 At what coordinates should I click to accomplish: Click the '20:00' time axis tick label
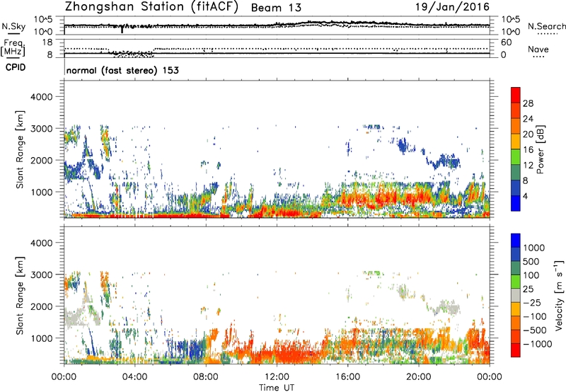(419, 377)
